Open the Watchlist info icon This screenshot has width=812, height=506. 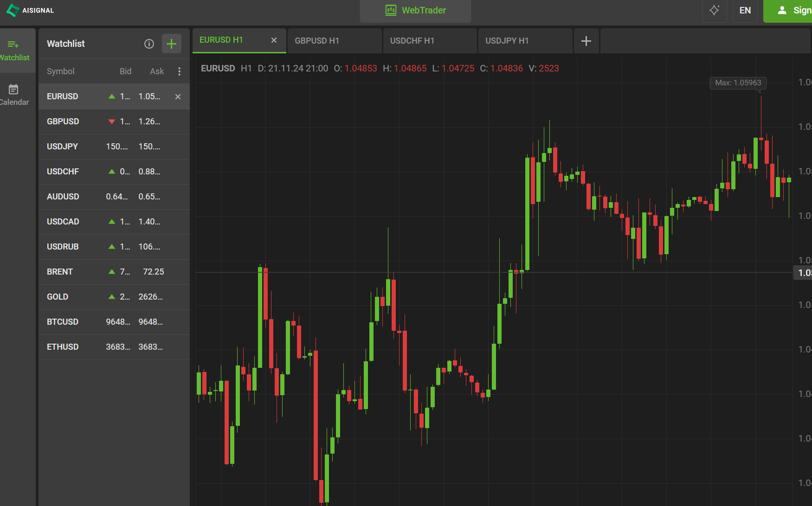tap(149, 44)
